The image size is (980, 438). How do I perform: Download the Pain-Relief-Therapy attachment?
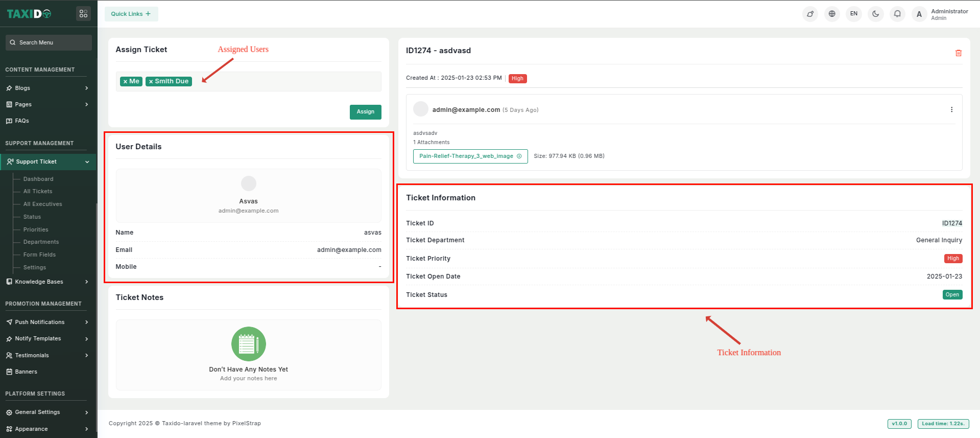(470, 156)
